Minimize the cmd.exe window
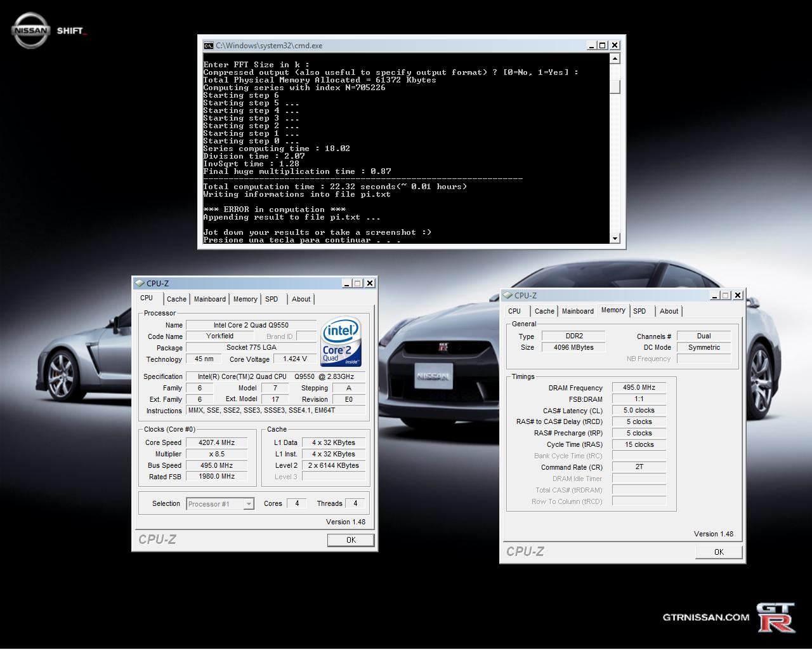Screen dimensions: 812x650 pyautogui.click(x=592, y=45)
